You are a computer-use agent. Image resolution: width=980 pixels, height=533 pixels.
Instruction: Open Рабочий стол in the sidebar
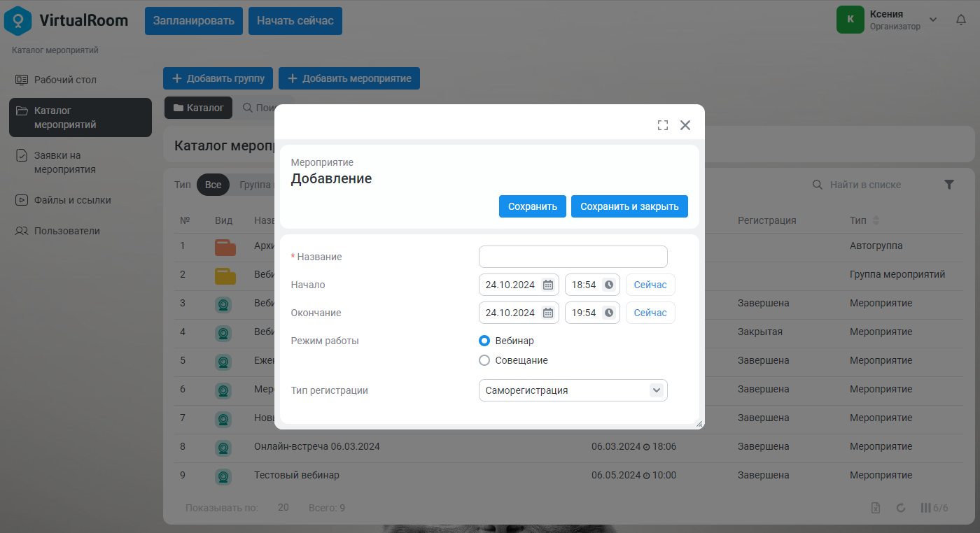(x=80, y=80)
